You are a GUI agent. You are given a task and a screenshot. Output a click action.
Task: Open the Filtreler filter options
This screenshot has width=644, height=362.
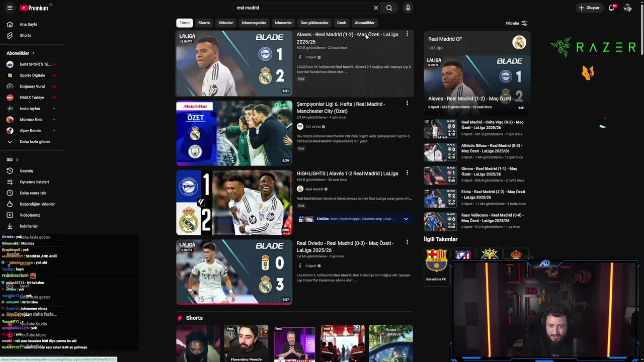(517, 23)
